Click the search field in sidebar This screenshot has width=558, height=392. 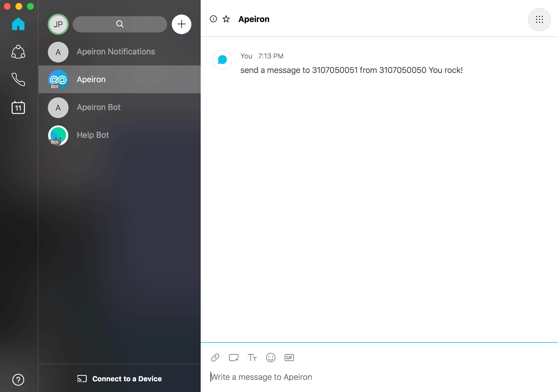tap(120, 24)
